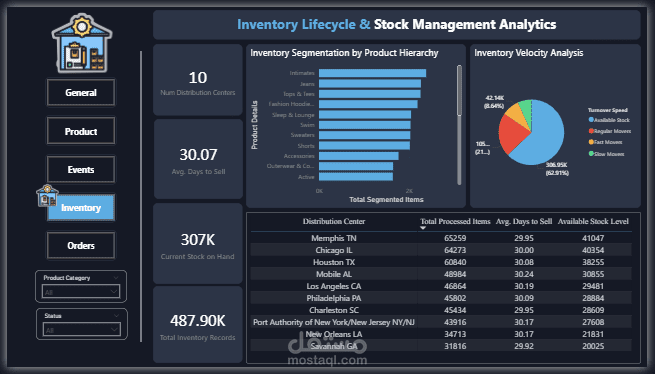The width and height of the screenshot is (655, 374).
Task: Click the warehouse logo icon at top
Action: coord(82,43)
